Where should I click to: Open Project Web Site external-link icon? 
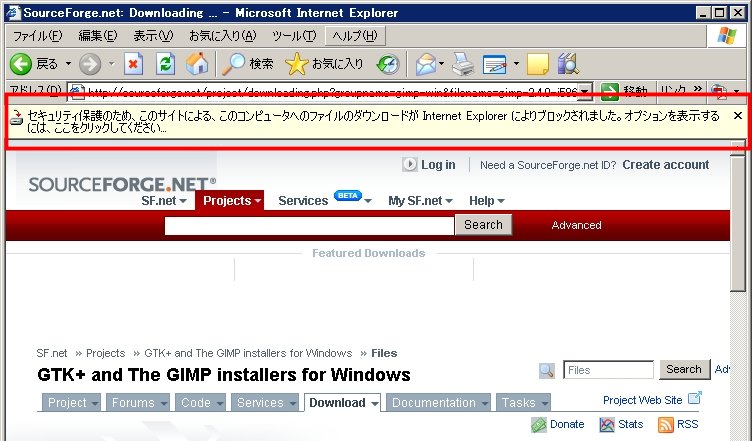(x=694, y=398)
